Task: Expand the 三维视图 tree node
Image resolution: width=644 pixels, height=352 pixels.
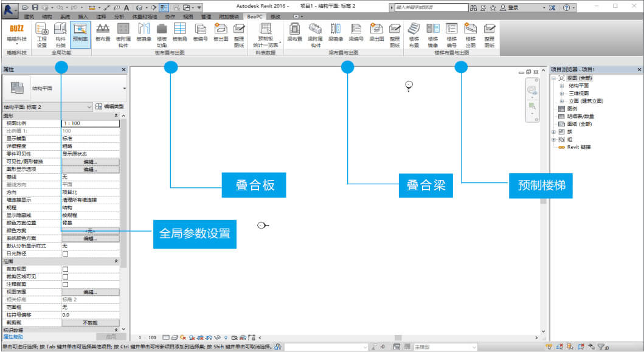Action: tap(561, 94)
